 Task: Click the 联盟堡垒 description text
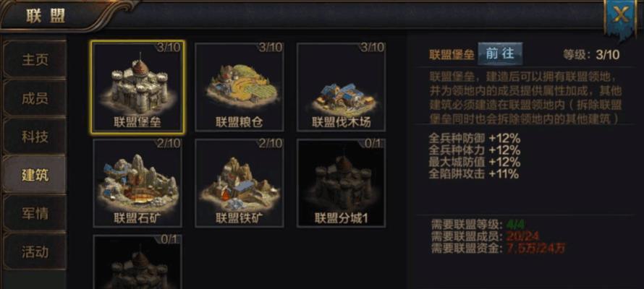coord(526,98)
